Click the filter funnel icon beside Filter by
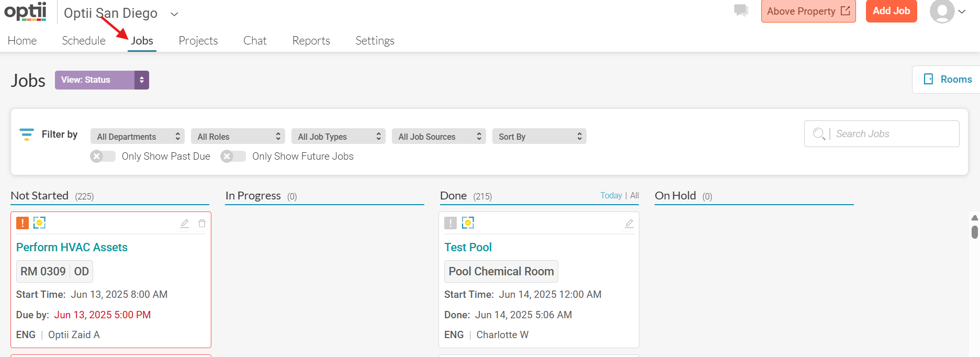This screenshot has width=980, height=357. [27, 135]
